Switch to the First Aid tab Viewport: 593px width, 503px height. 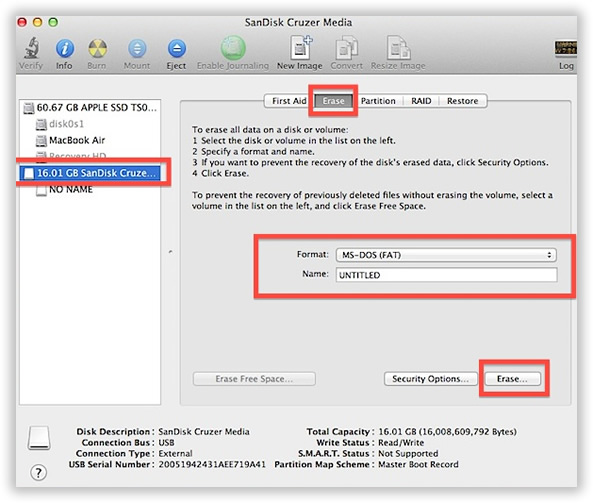click(x=289, y=101)
